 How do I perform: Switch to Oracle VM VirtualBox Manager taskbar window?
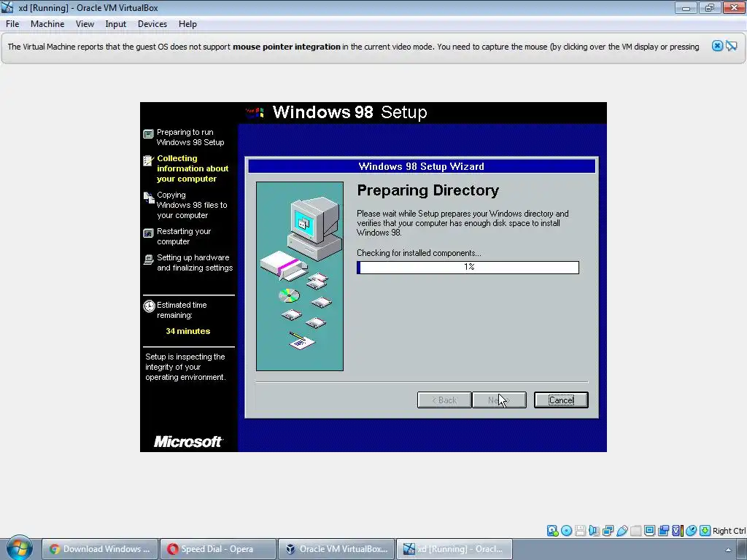coord(336,549)
